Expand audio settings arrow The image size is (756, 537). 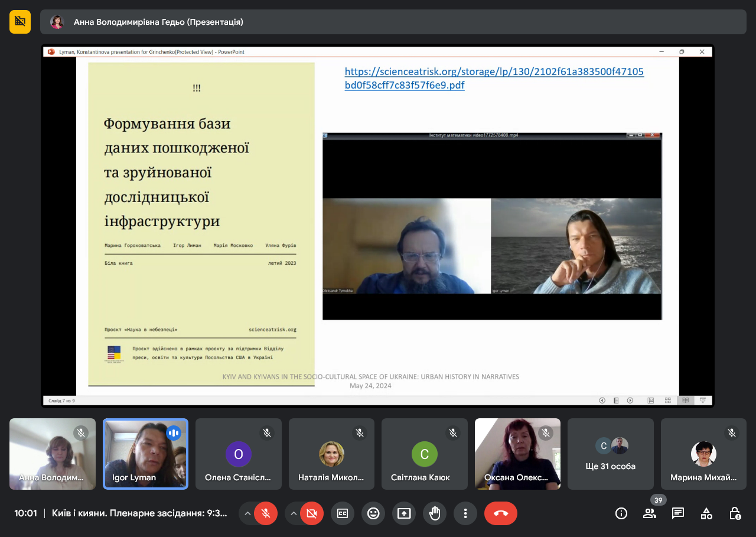click(247, 513)
